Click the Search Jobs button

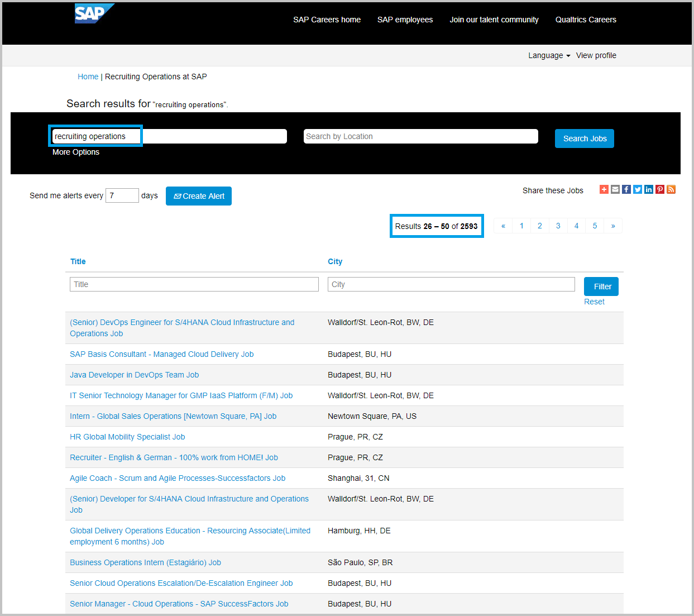point(585,139)
